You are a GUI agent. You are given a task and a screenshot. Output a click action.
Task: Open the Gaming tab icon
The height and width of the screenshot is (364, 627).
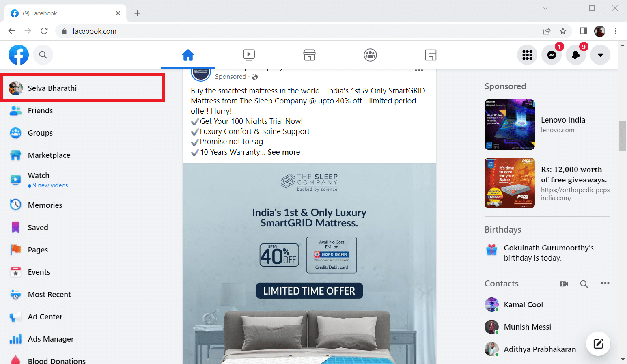coord(431,55)
